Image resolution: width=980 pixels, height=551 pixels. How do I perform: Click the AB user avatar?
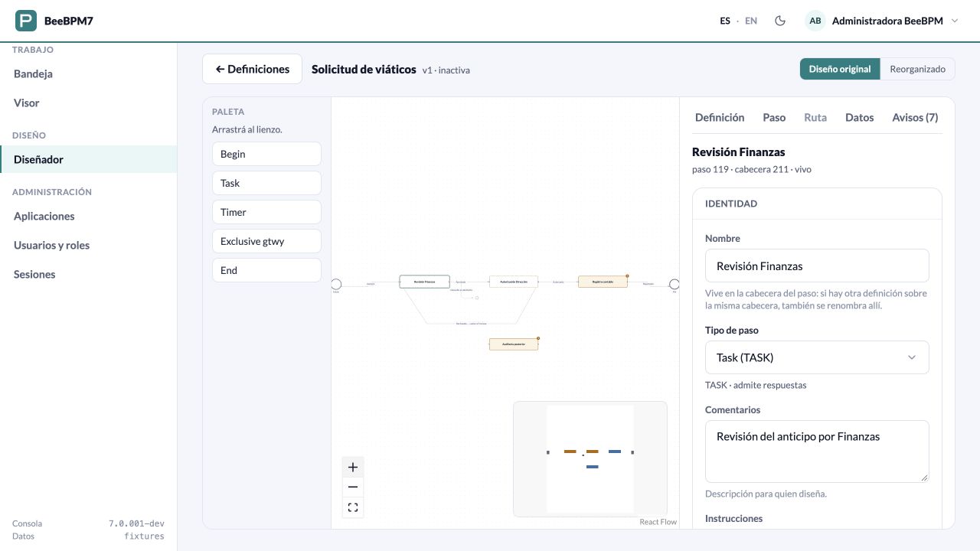815,21
